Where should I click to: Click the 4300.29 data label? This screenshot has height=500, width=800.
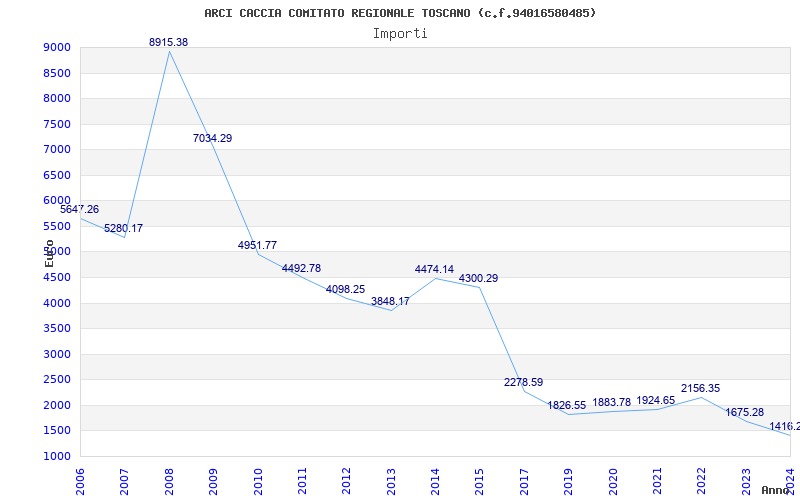point(479,278)
